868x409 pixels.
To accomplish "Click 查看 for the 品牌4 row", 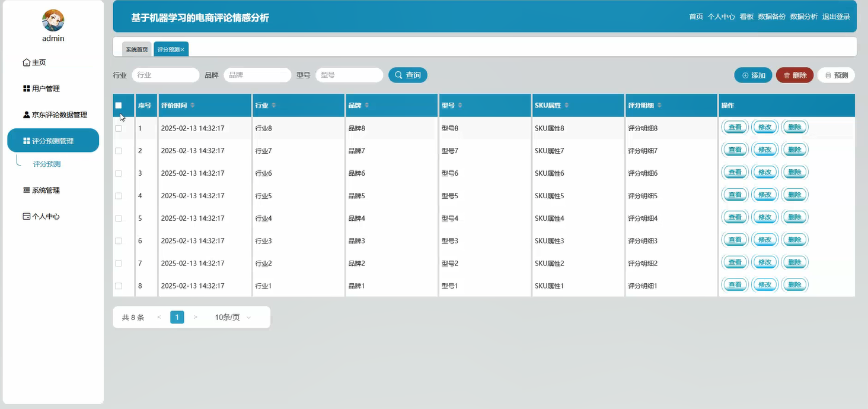I will [x=735, y=217].
